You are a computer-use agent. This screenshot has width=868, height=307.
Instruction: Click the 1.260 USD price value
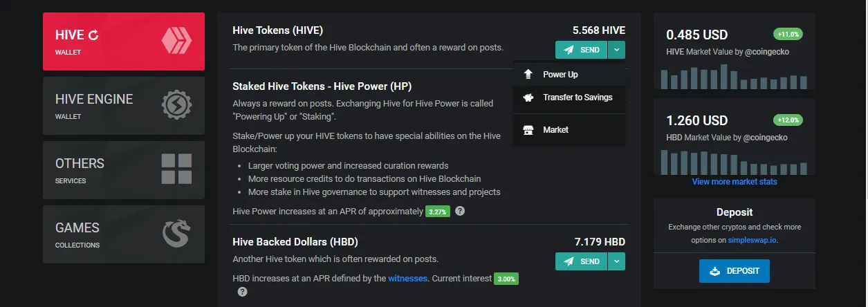[697, 120]
